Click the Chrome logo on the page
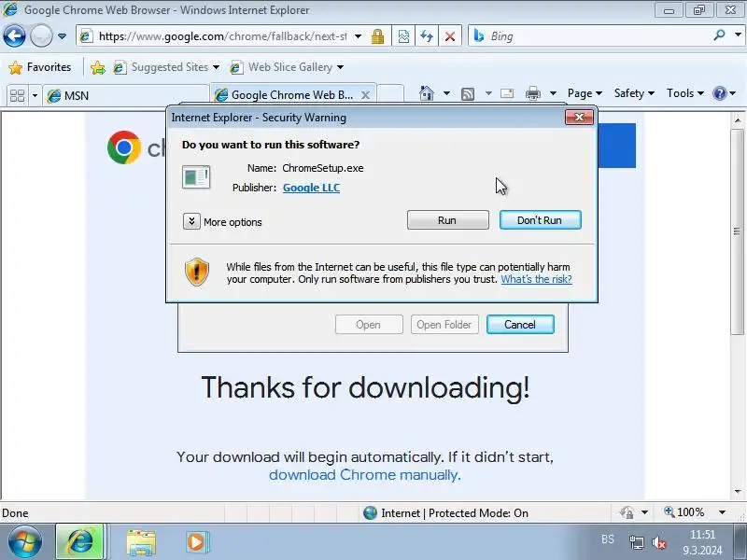Viewport: 747px width, 560px height. point(124,147)
